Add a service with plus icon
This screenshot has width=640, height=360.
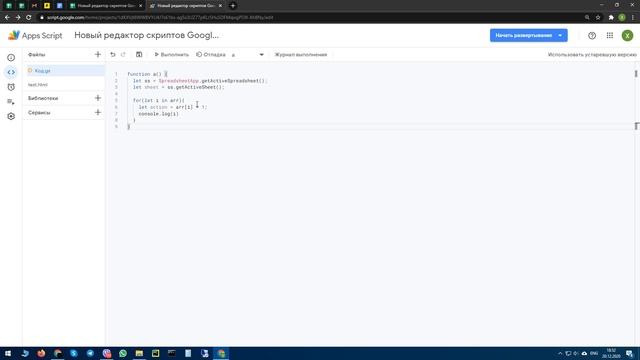click(98, 112)
